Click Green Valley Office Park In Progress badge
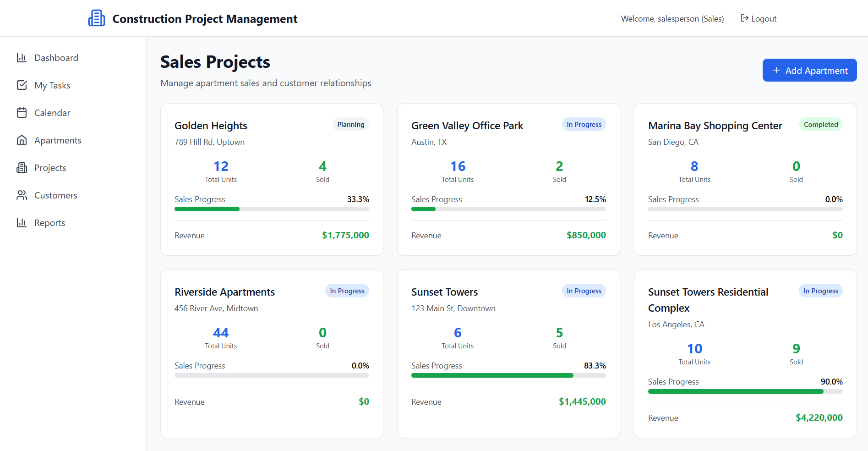This screenshot has width=868, height=451. tap(584, 125)
